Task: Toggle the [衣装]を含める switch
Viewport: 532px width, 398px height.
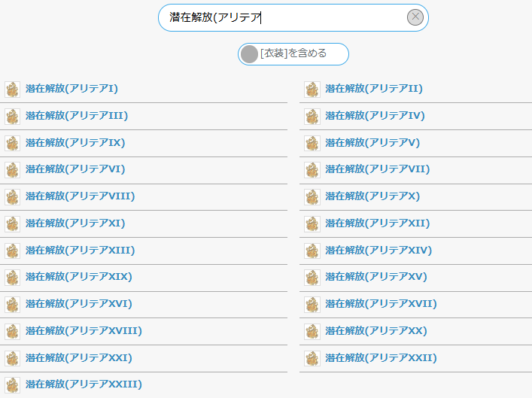Action: [293, 54]
